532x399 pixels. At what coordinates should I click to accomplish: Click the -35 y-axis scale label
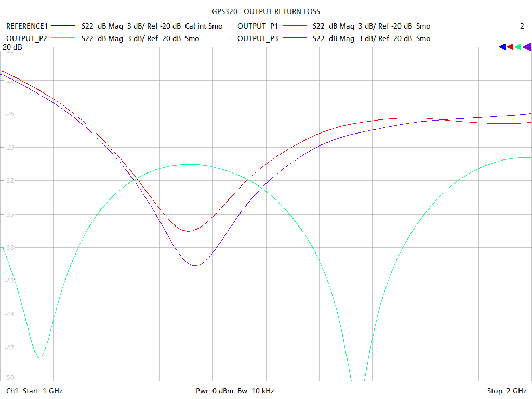click(x=9, y=214)
